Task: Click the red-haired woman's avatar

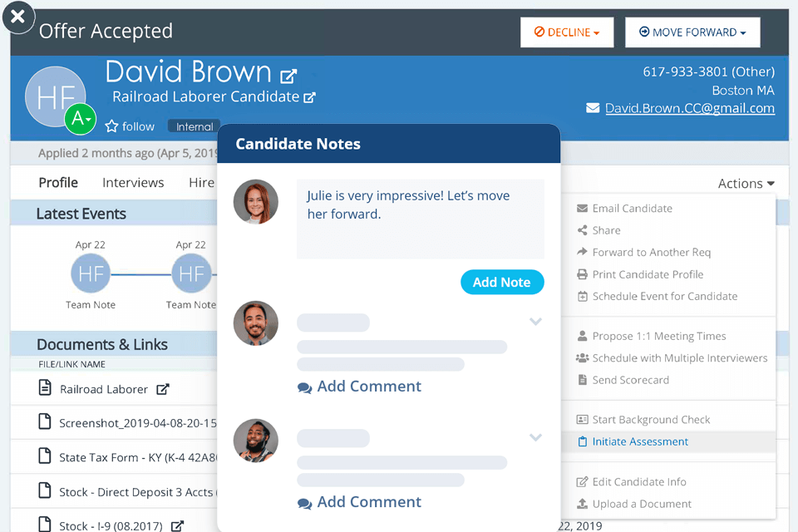Action: click(256, 202)
